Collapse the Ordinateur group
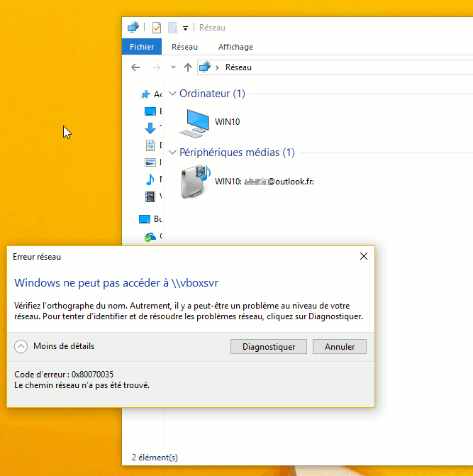Screen dimensions: 473x476 [172, 94]
